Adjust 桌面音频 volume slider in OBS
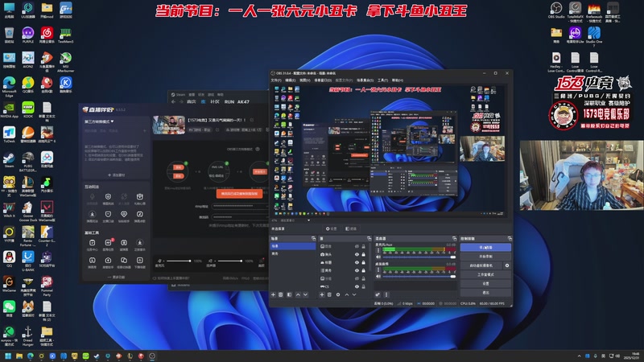 pyautogui.click(x=419, y=276)
